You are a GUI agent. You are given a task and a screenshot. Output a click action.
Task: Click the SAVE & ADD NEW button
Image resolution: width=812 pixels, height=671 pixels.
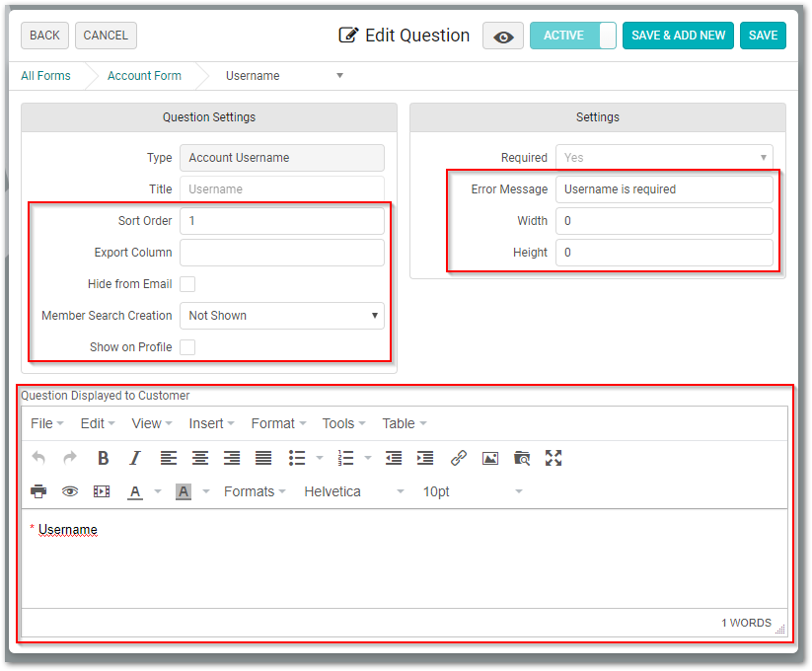[678, 36]
